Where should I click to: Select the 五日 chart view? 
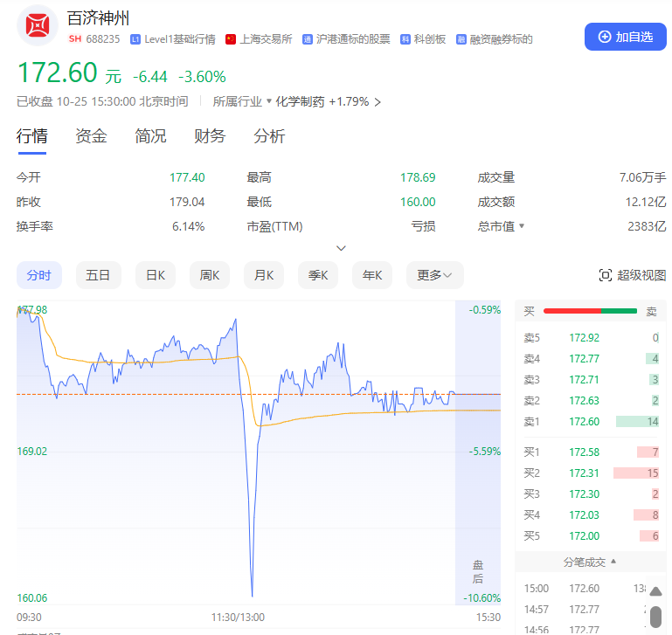point(98,275)
